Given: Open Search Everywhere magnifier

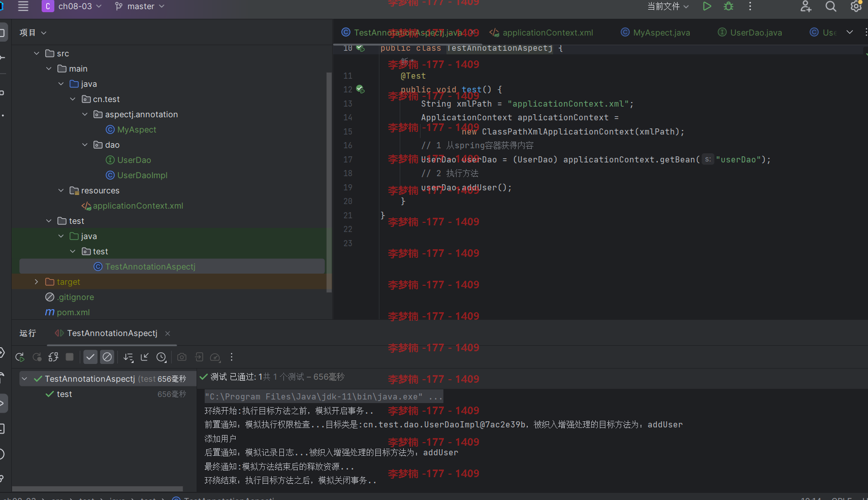Looking at the screenshot, I should (831, 6).
